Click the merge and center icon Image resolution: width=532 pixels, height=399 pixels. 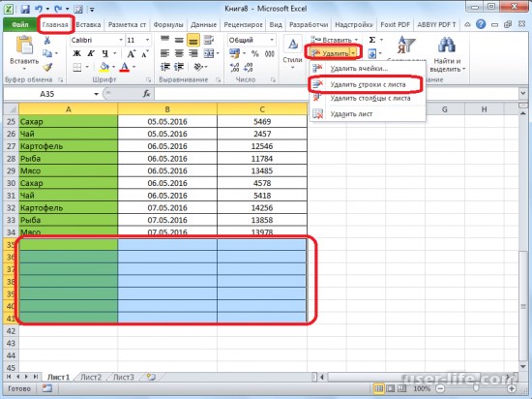[x=209, y=53]
